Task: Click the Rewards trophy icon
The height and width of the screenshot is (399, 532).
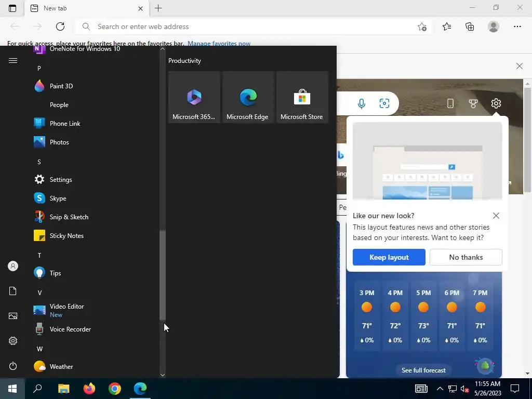Action: (x=473, y=103)
